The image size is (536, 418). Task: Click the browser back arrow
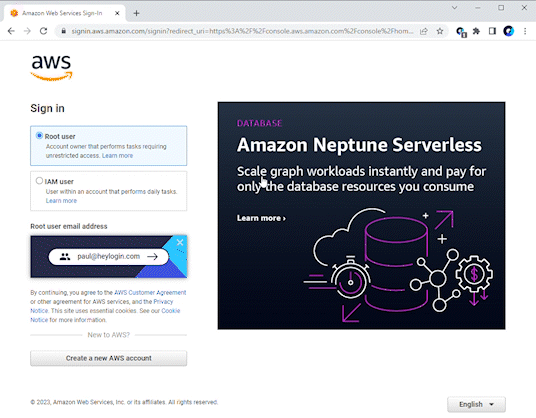pos(11,31)
